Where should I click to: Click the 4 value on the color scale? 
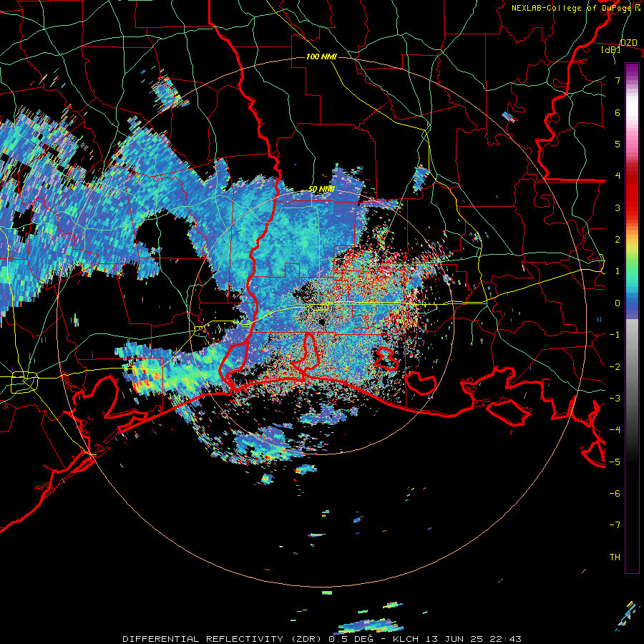point(618,176)
